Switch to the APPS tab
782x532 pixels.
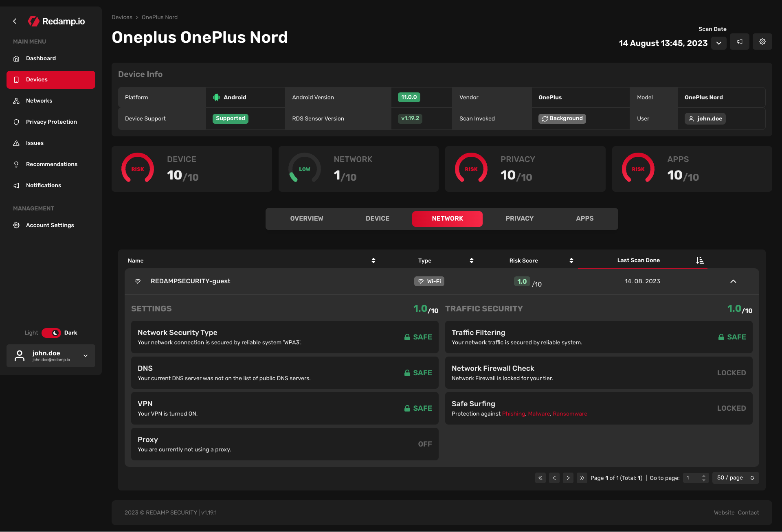584,219
